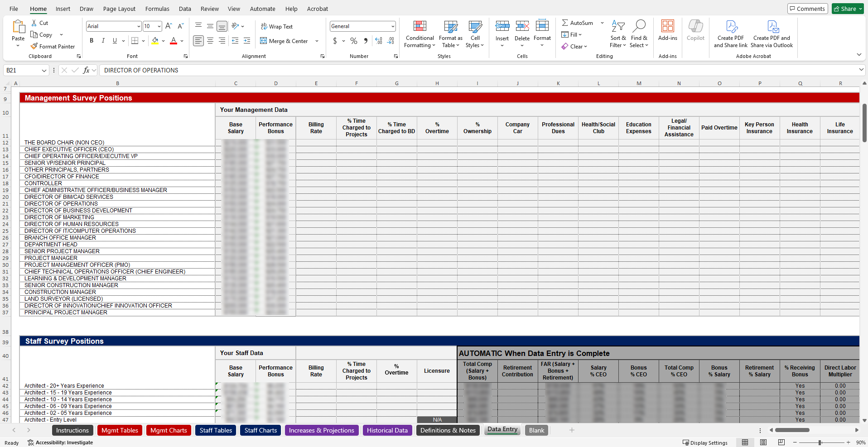The image size is (868, 447).
Task: Expand the Merge & Center options arrow
Action: coord(317,41)
